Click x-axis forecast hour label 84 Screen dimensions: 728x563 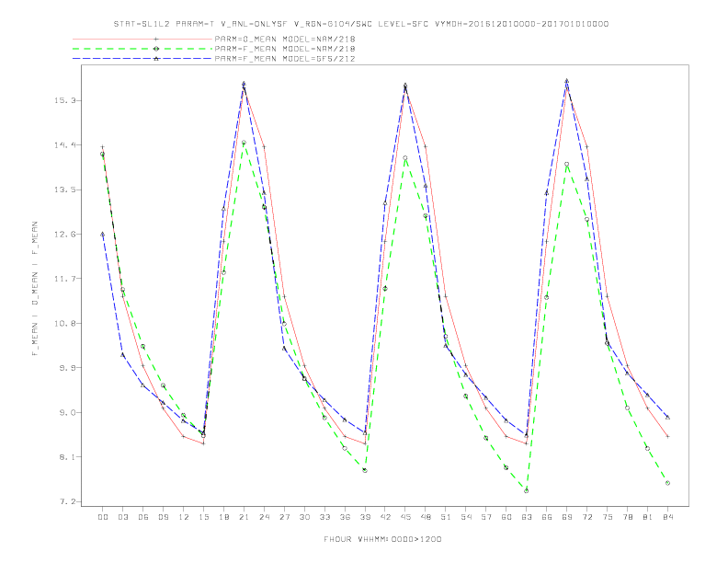[667, 517]
